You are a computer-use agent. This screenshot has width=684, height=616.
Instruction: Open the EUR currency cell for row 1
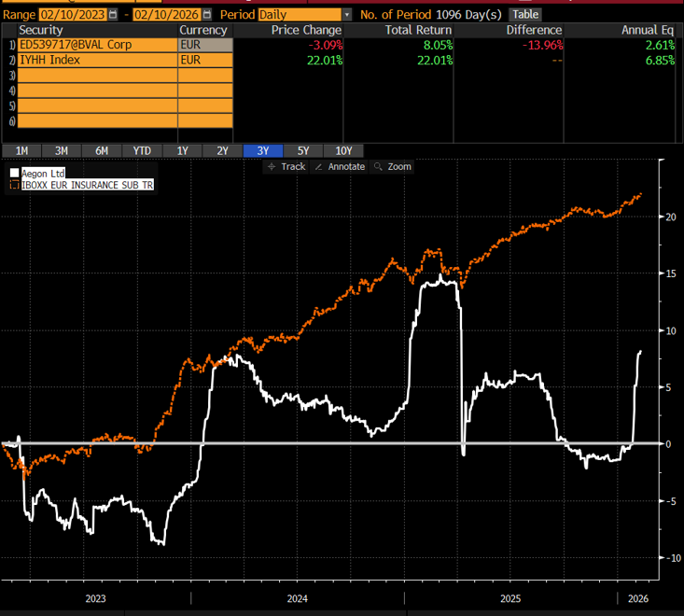click(203, 45)
